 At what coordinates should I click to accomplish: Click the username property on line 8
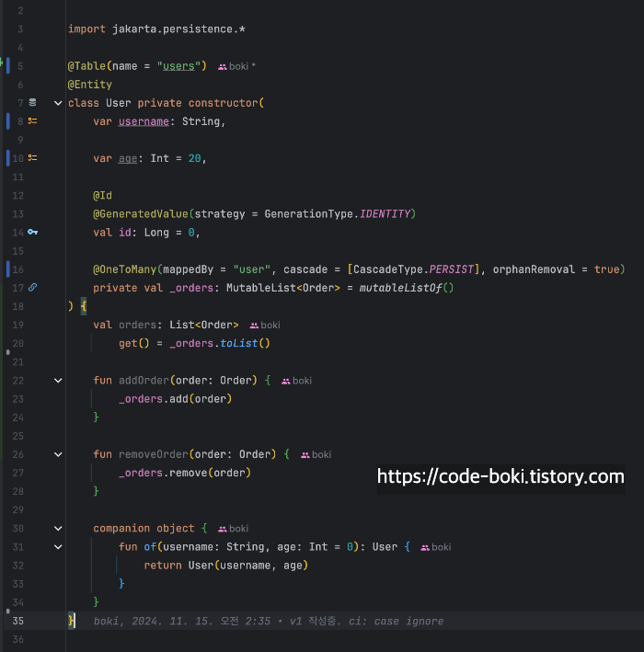point(144,121)
